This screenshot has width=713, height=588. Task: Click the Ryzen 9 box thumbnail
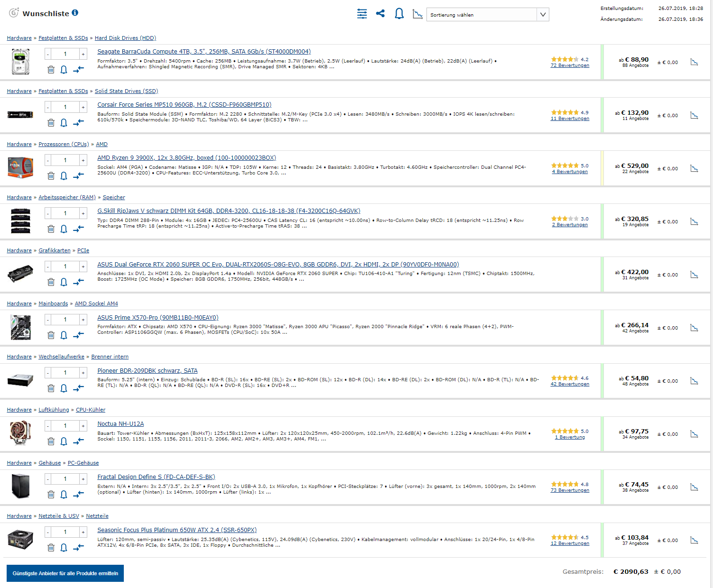[20, 168]
